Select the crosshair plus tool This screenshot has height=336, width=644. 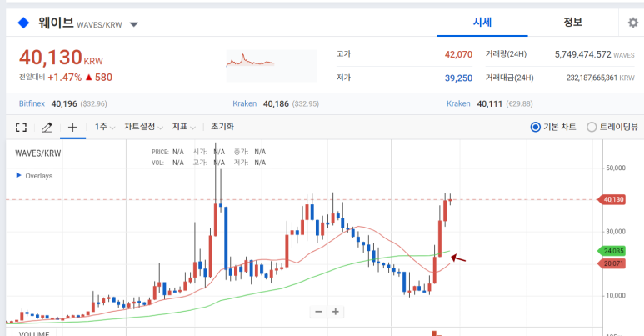(72, 127)
